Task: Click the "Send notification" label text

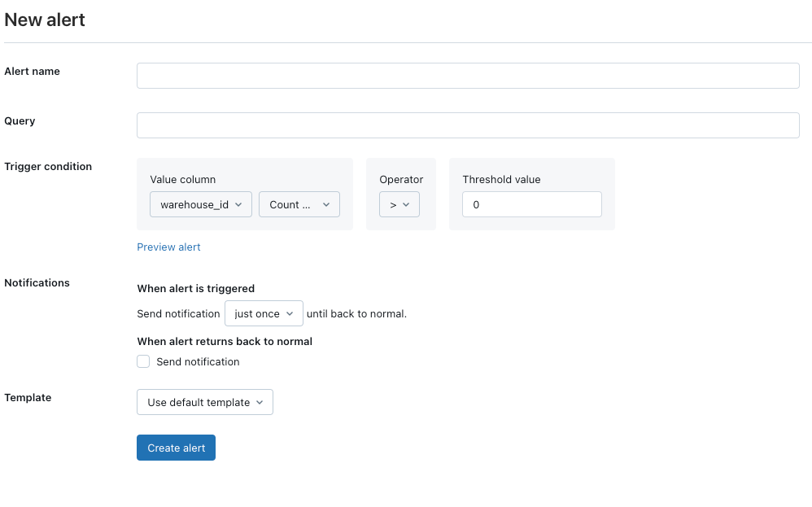Action: [x=197, y=362]
